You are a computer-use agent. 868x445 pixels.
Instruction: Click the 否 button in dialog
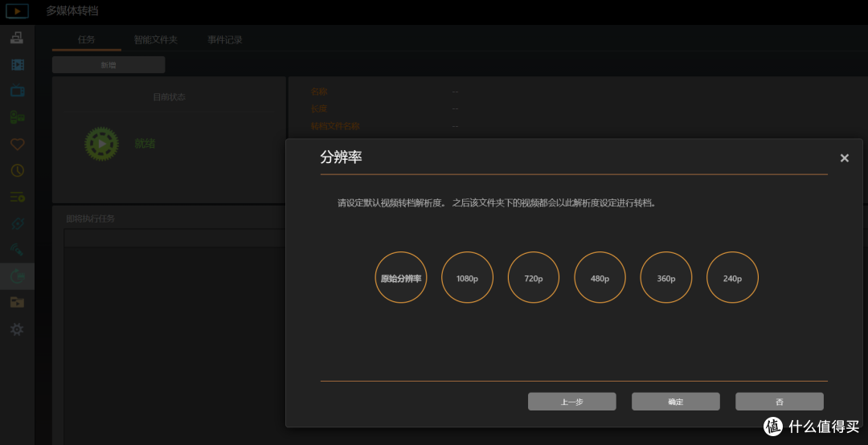(780, 402)
